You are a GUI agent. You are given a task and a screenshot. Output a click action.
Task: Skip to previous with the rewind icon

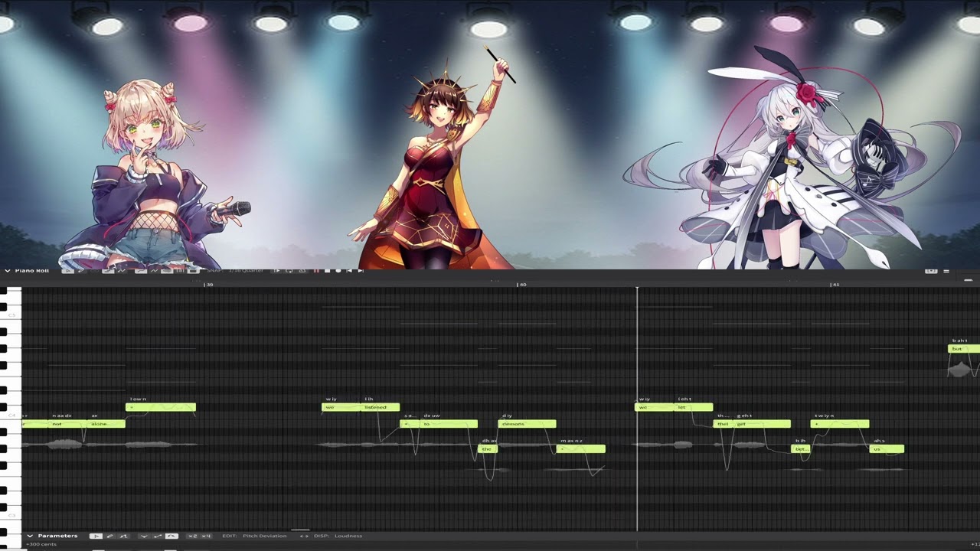(350, 271)
